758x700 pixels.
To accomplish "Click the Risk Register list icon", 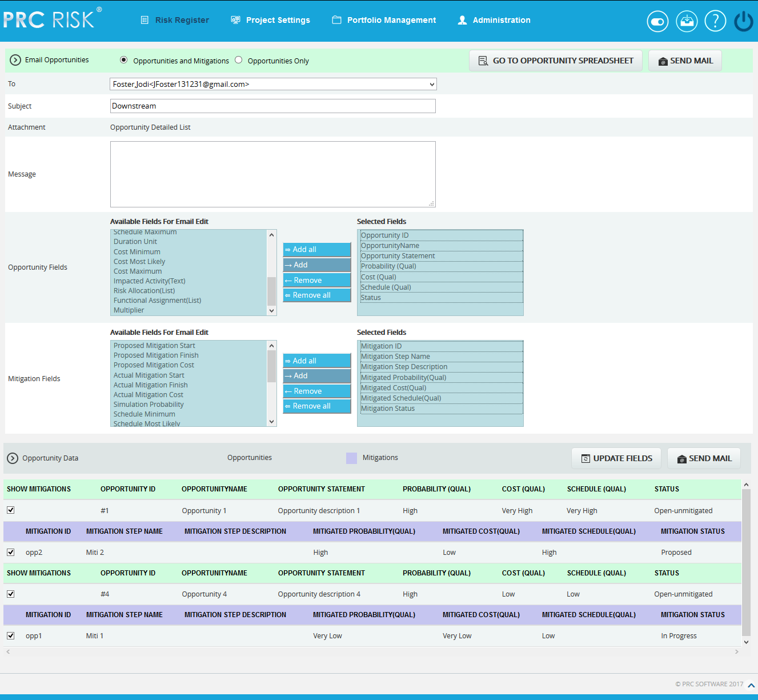I will coord(145,20).
